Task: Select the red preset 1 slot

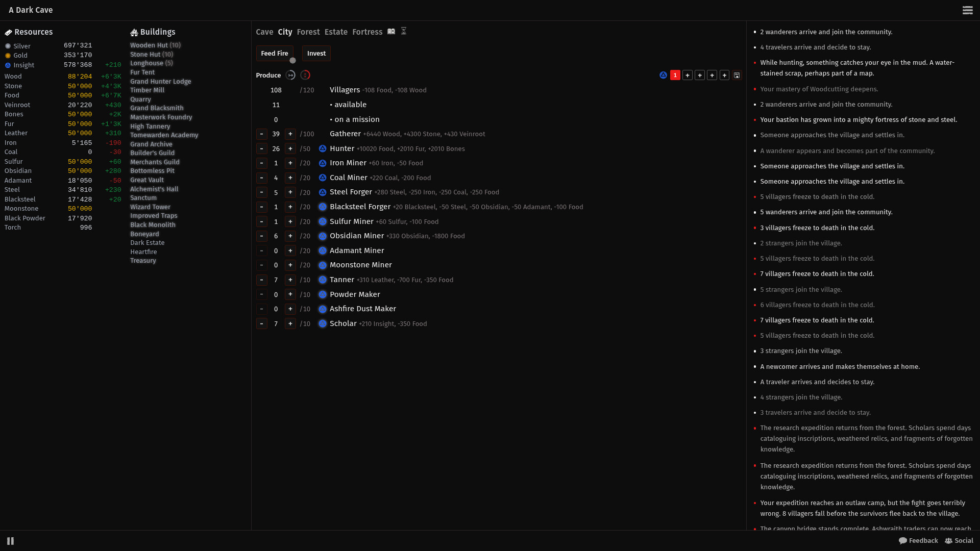Action: tap(675, 75)
